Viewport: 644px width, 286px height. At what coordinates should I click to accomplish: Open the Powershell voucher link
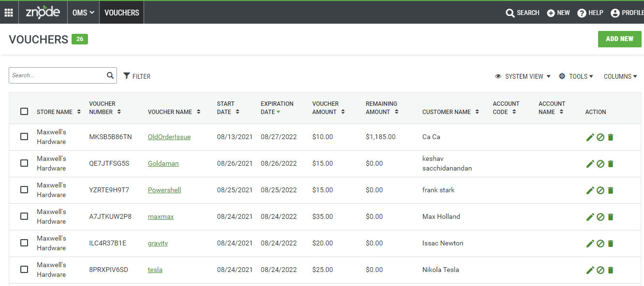coord(164,190)
